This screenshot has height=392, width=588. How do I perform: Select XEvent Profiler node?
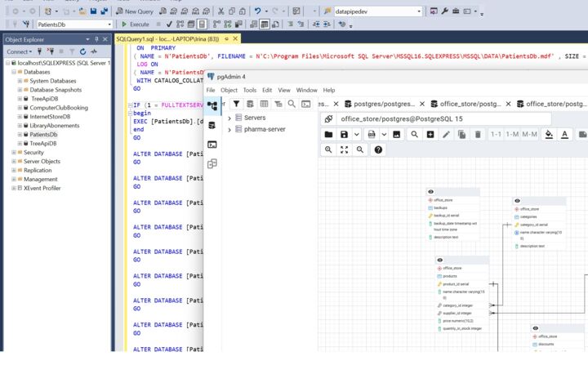(42, 188)
